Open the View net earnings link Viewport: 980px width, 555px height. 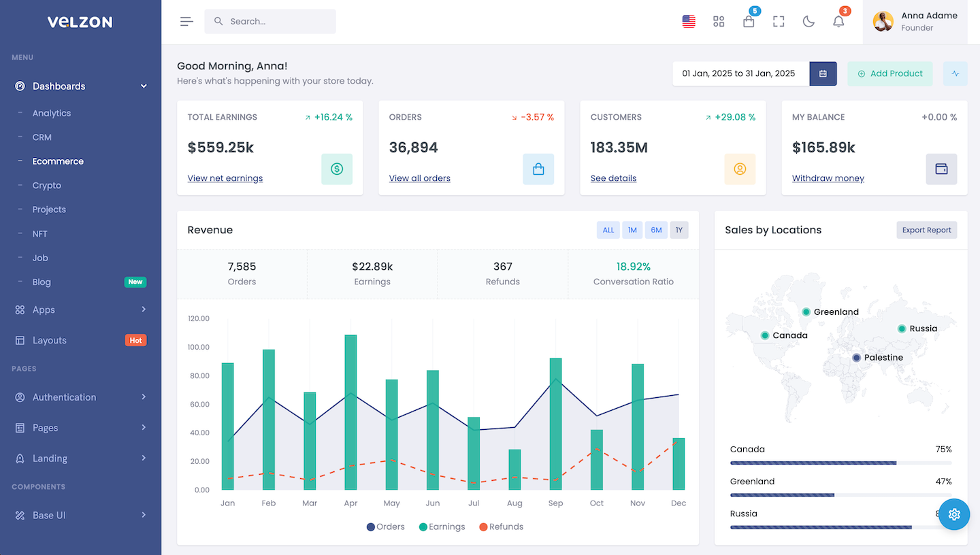click(x=225, y=178)
